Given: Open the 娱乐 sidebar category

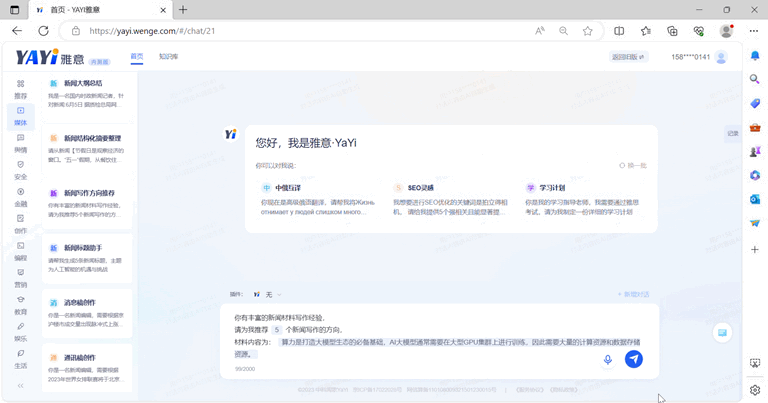Looking at the screenshot, I should (x=21, y=332).
